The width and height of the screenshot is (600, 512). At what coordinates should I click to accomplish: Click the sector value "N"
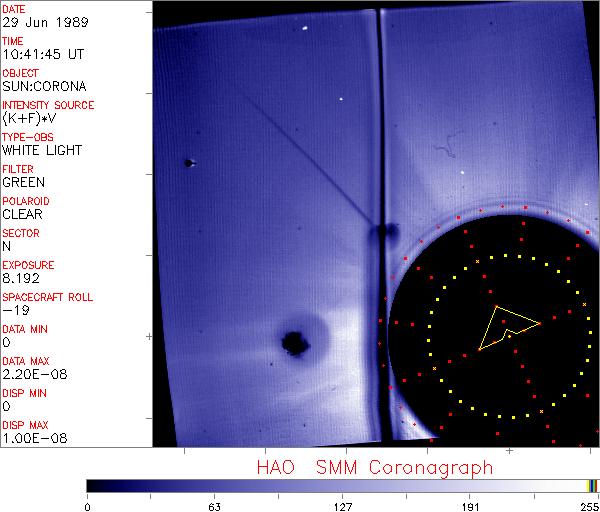pyautogui.click(x=7, y=246)
